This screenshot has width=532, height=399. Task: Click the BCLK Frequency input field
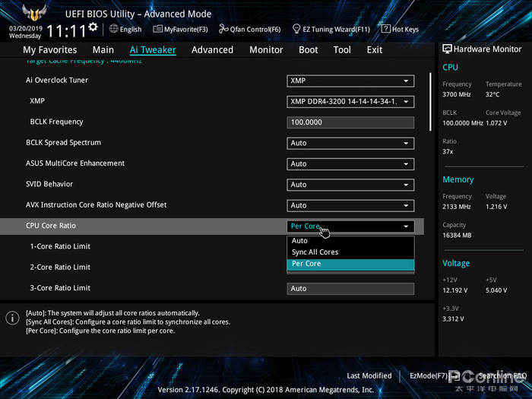point(350,122)
